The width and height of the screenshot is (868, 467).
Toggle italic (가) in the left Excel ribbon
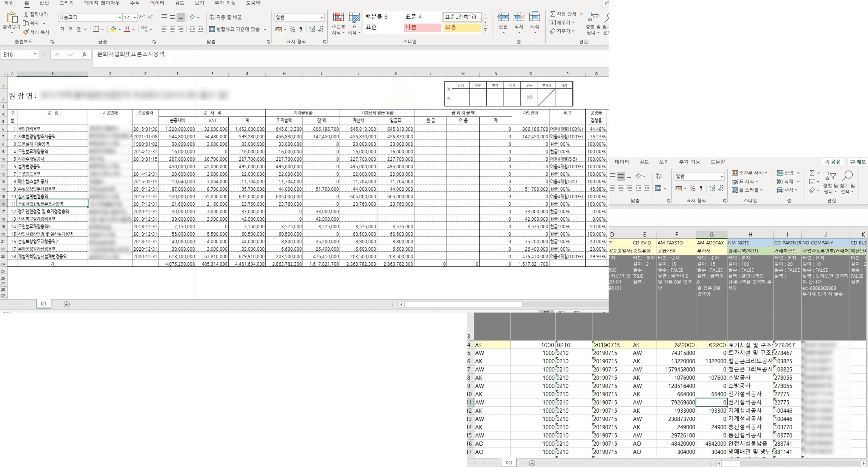tap(70, 29)
